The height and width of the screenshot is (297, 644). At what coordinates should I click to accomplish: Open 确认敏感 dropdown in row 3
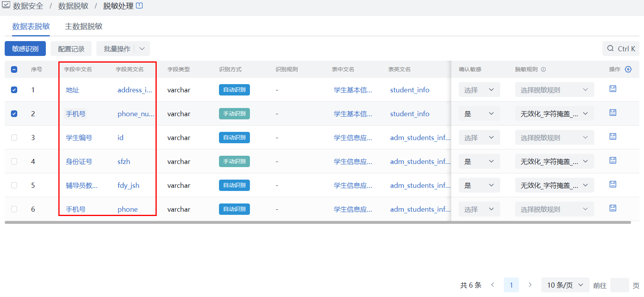click(479, 138)
